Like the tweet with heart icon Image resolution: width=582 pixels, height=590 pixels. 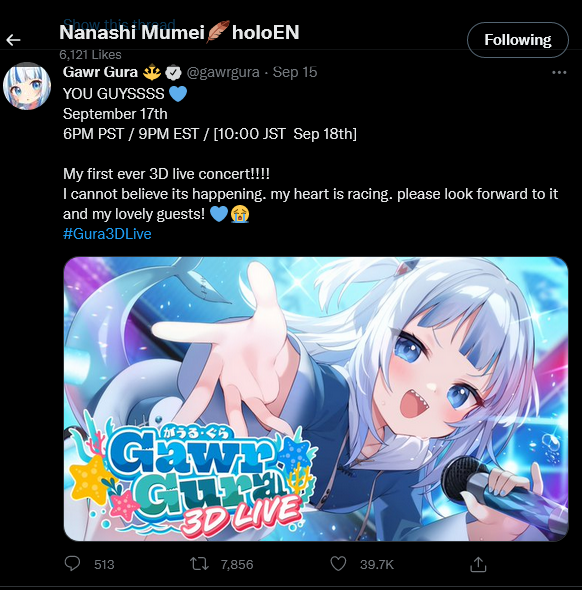338,564
